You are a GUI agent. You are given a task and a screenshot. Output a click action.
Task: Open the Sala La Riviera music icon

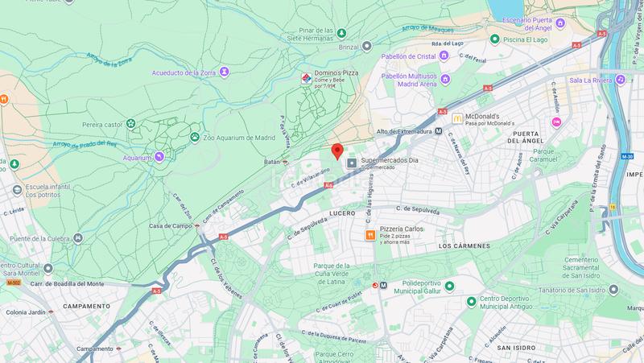[x=621, y=79]
